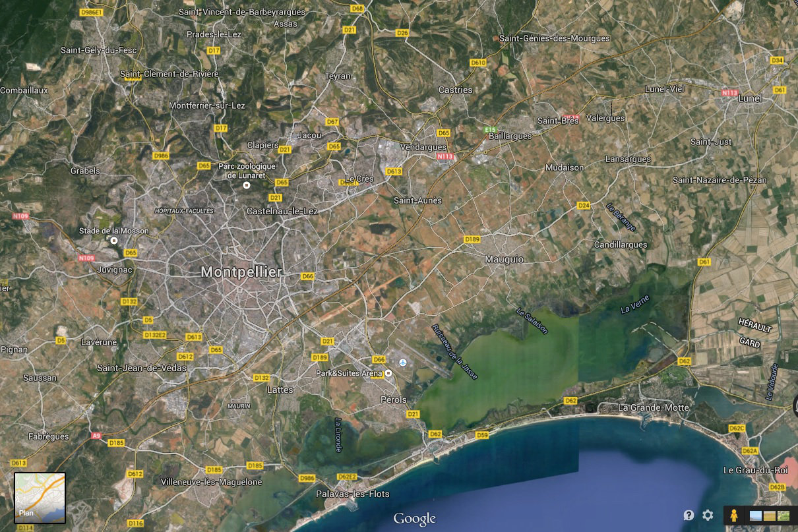Click the La Grande-Motte label
Image resolution: width=798 pixels, height=532 pixels.
tap(654, 407)
